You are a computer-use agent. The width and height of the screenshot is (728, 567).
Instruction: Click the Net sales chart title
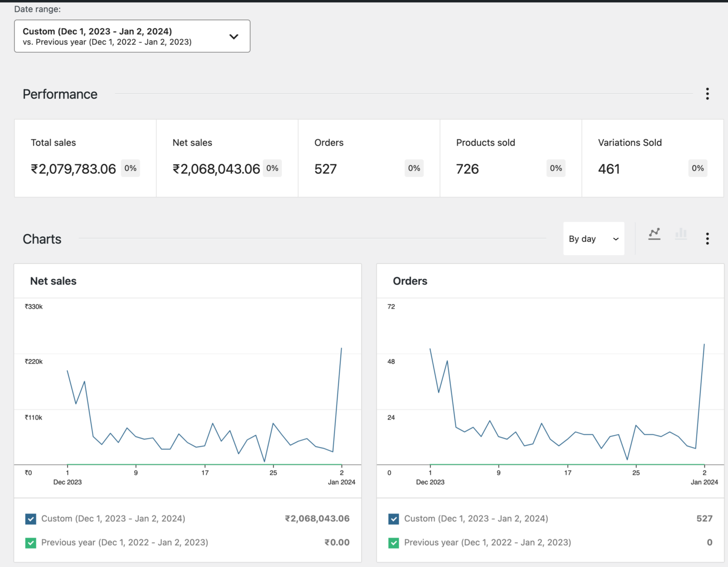coord(53,281)
